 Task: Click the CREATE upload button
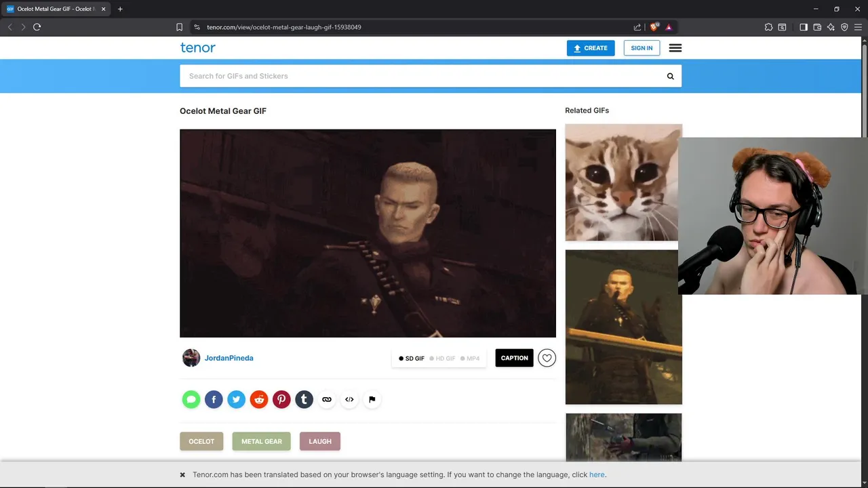pyautogui.click(x=591, y=48)
